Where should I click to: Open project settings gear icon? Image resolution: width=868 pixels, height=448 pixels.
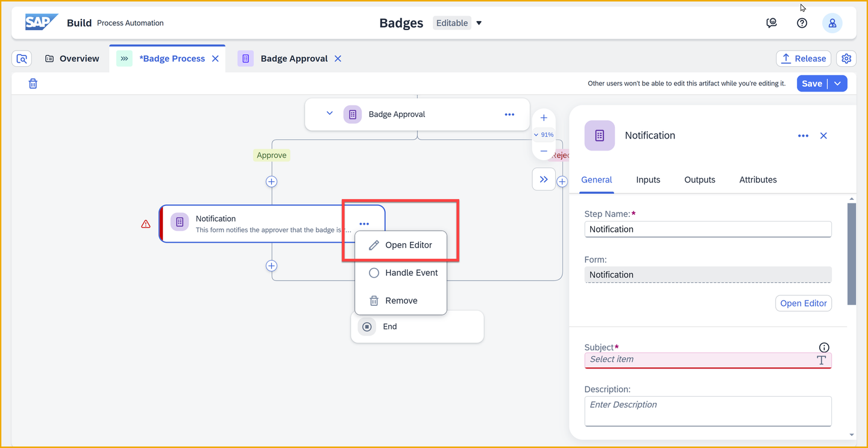pyautogui.click(x=846, y=58)
